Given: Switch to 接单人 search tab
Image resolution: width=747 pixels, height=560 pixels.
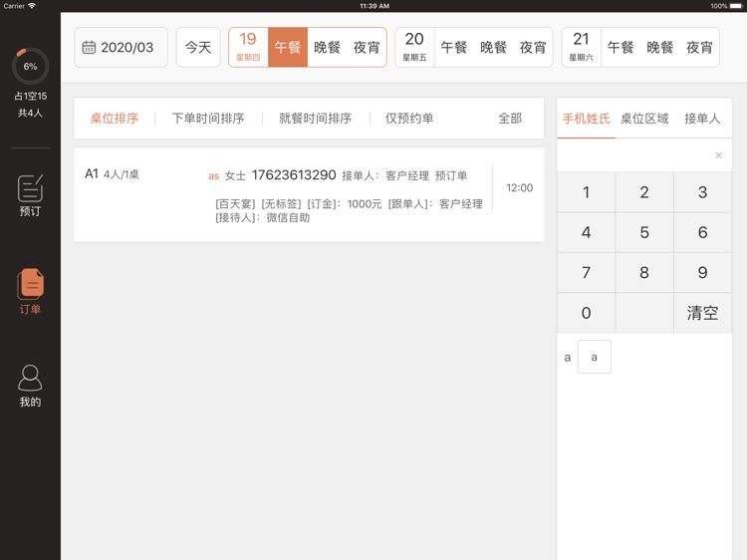Looking at the screenshot, I should pyautogui.click(x=703, y=119).
